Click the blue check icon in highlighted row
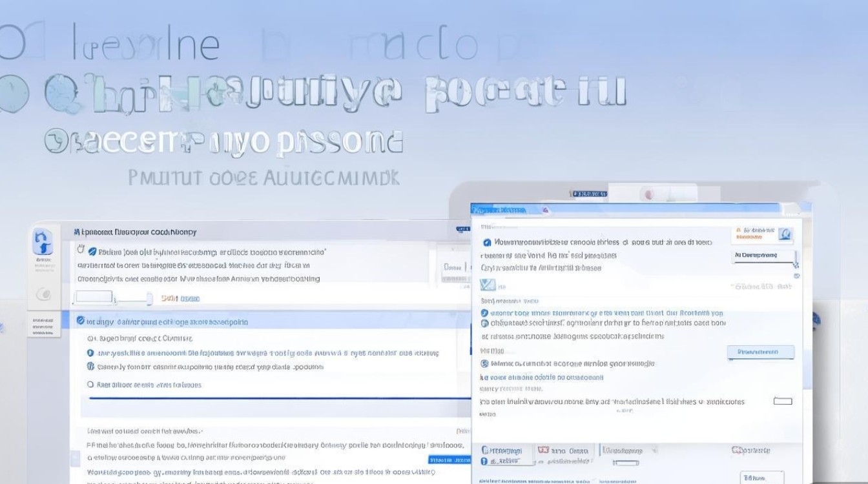 [80, 321]
